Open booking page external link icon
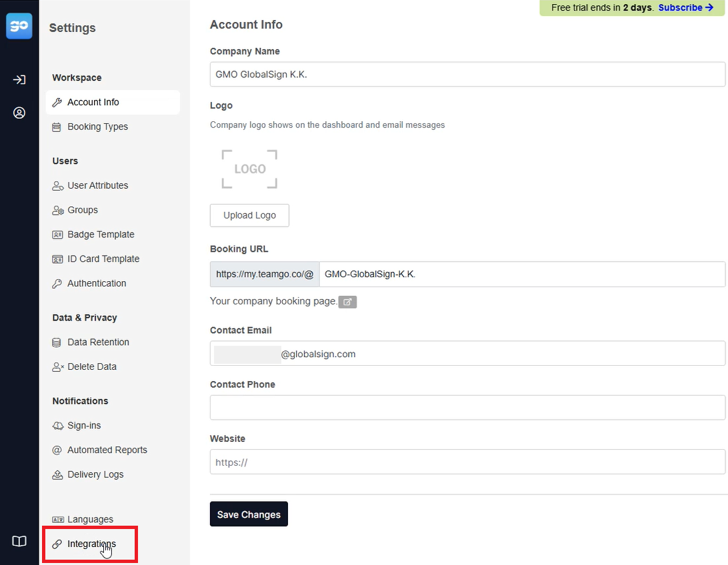728x565 pixels. click(347, 302)
